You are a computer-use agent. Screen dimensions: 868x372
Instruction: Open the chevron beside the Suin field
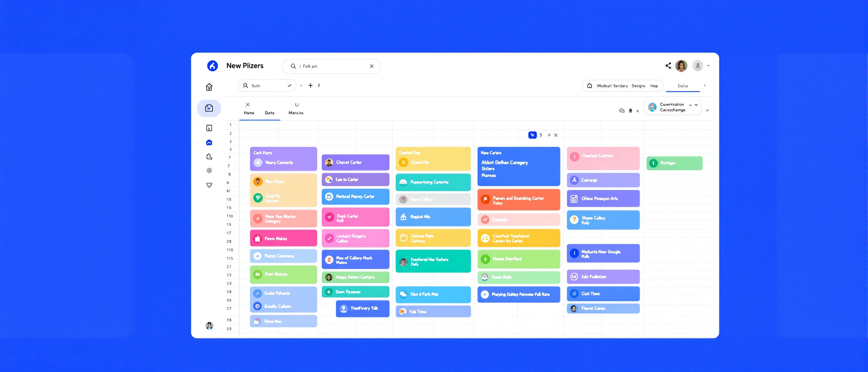point(301,85)
